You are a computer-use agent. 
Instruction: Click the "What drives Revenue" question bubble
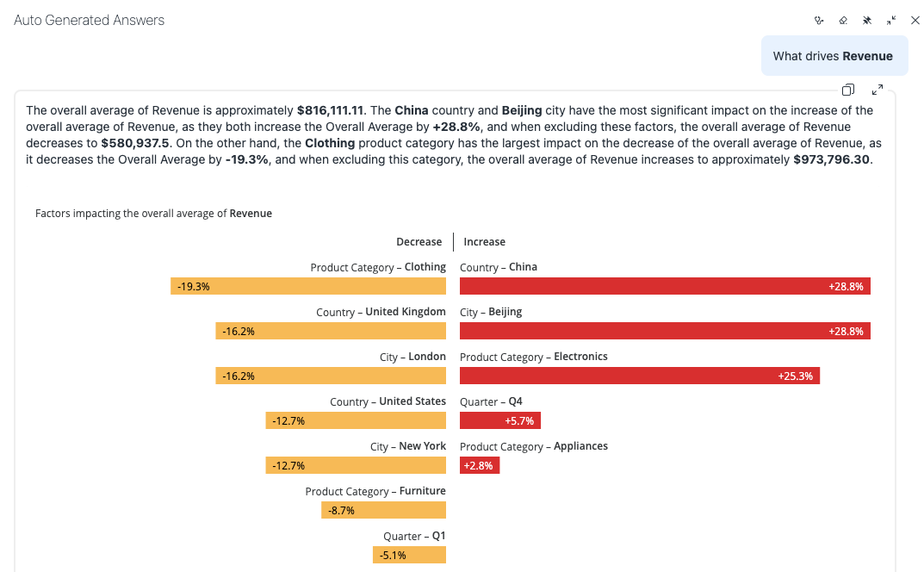click(834, 56)
